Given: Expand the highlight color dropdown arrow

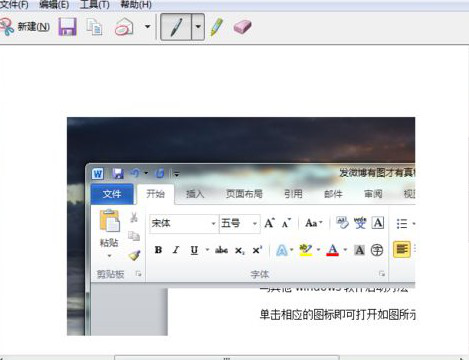Looking at the screenshot, I should pyautogui.click(x=318, y=250).
